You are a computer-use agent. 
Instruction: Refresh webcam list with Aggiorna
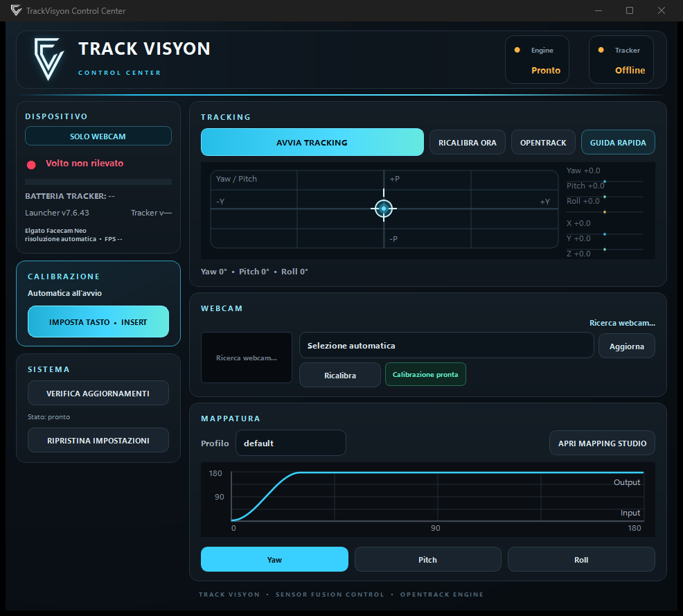coord(626,346)
